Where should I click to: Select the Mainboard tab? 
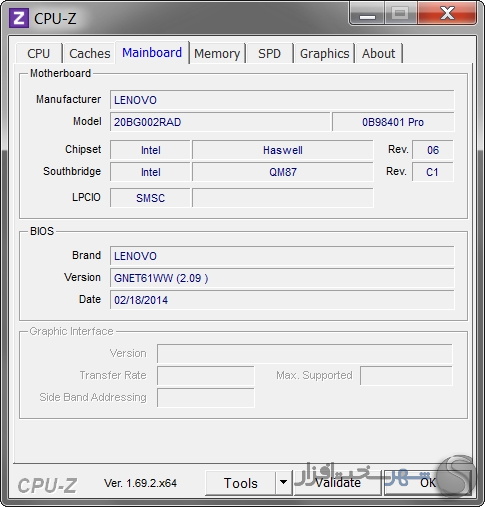152,53
